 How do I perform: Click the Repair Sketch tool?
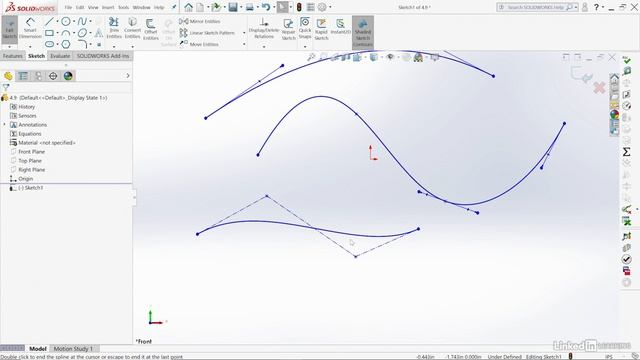click(x=288, y=29)
